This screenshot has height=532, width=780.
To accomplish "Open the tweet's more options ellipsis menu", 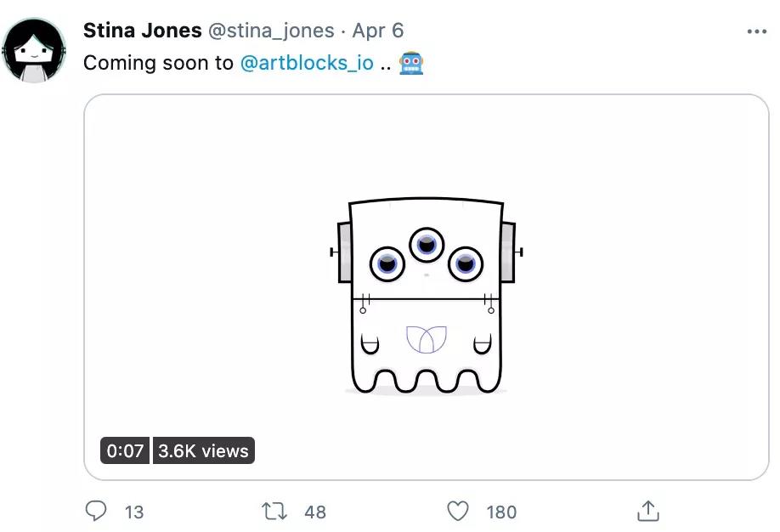I will [x=756, y=31].
